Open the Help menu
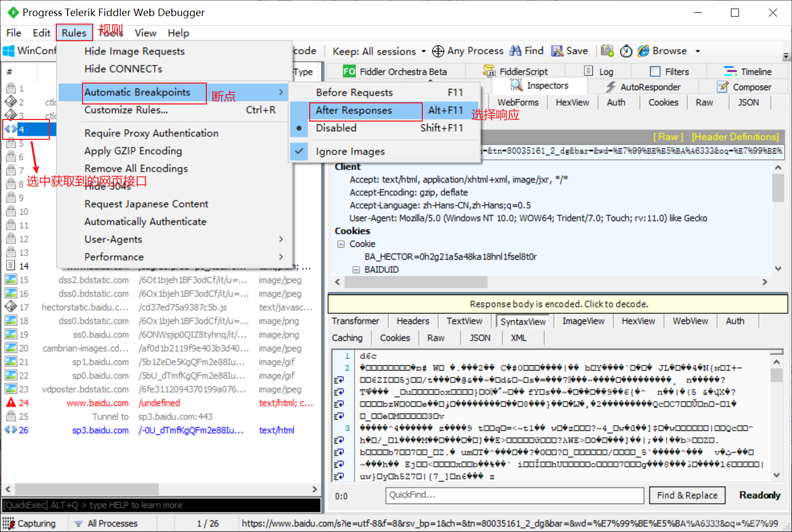 (x=178, y=33)
